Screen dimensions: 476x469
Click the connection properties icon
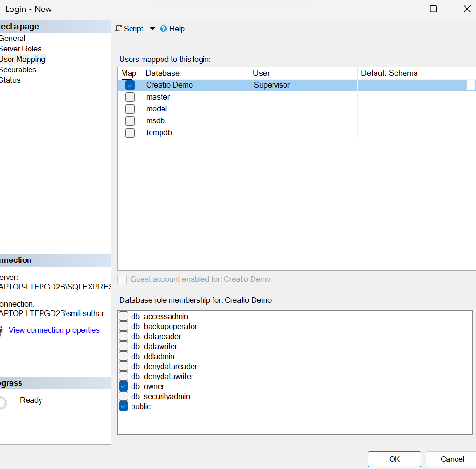[1, 330]
